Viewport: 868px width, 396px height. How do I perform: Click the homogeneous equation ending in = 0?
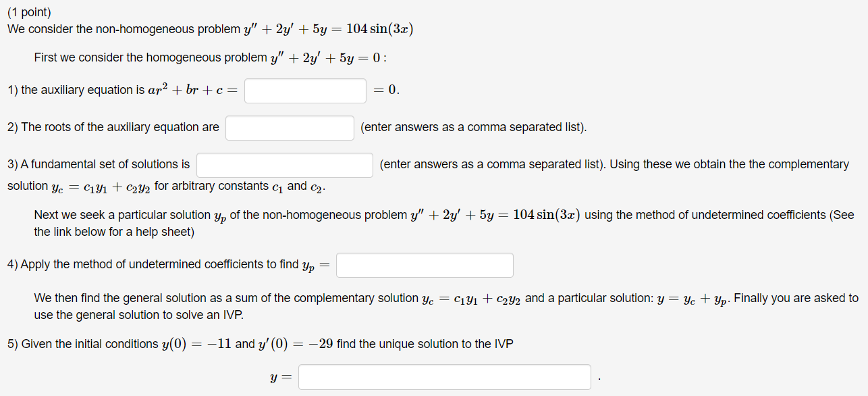pyautogui.click(x=327, y=57)
